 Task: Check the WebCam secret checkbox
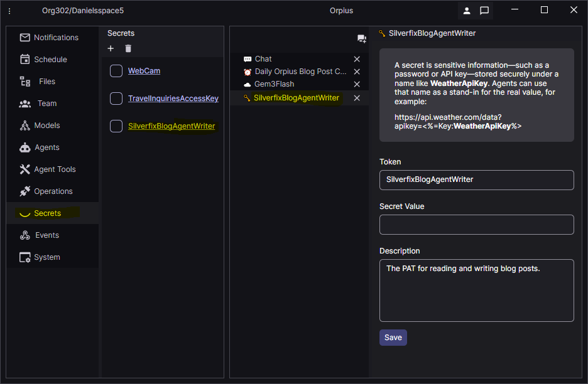pos(116,71)
